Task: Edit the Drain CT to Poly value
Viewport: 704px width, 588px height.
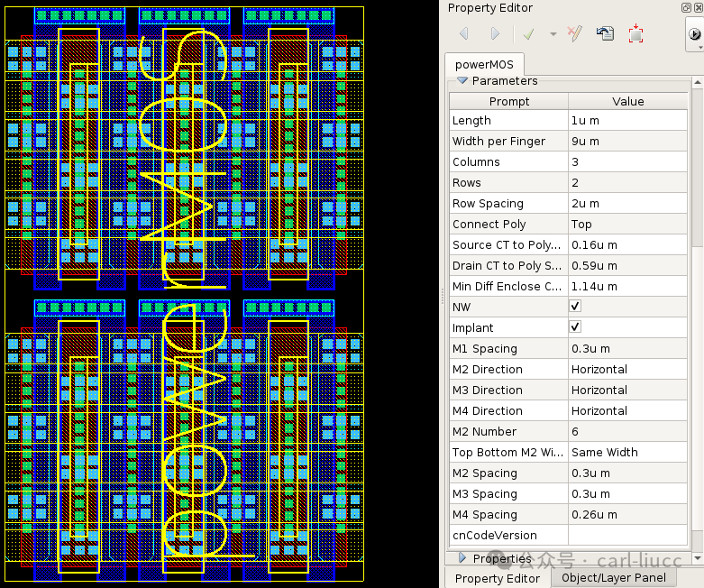Action: tap(627, 265)
